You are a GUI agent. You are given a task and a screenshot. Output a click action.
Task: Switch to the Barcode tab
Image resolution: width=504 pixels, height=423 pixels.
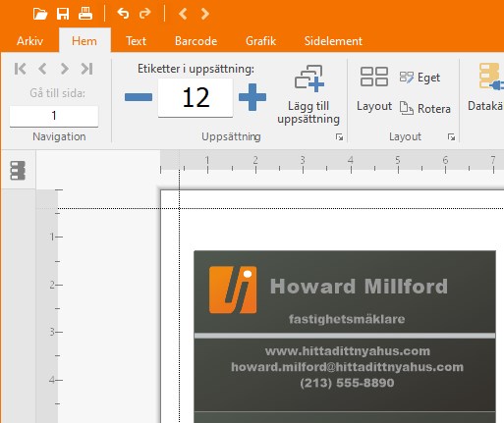point(196,41)
